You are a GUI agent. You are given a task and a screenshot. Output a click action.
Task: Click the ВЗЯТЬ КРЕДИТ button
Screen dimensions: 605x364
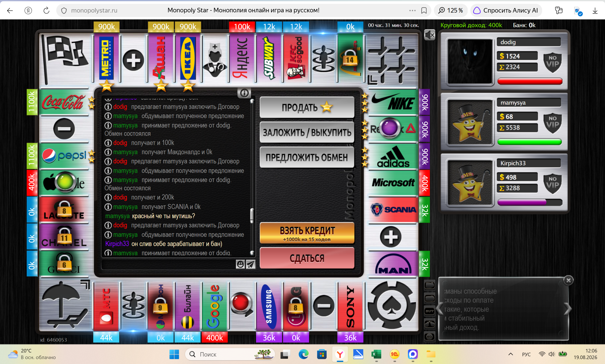[x=307, y=233]
